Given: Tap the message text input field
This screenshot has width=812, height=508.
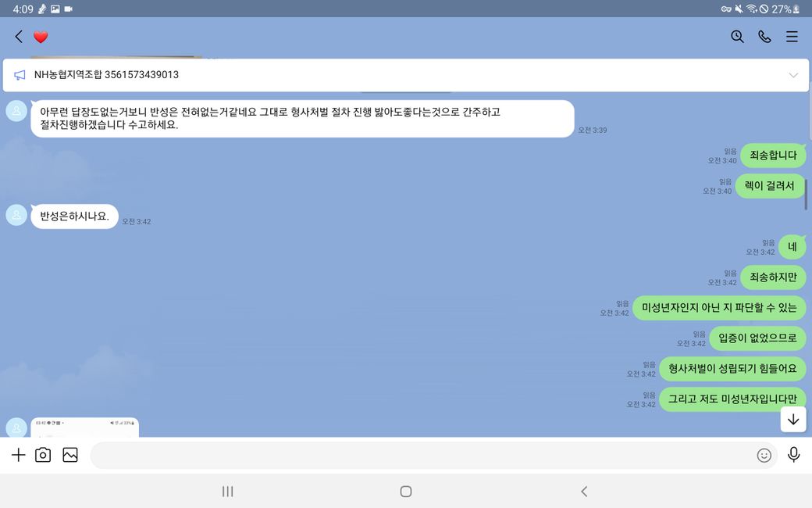Looking at the screenshot, I should (422, 455).
